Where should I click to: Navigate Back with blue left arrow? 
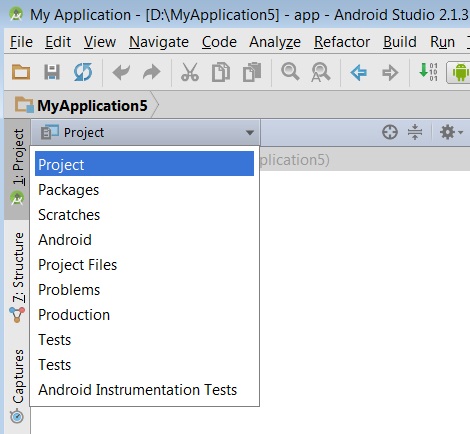359,72
